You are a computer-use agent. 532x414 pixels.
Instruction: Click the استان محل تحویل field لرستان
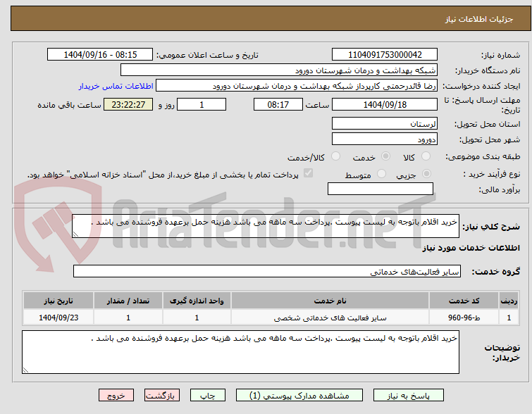point(385,124)
